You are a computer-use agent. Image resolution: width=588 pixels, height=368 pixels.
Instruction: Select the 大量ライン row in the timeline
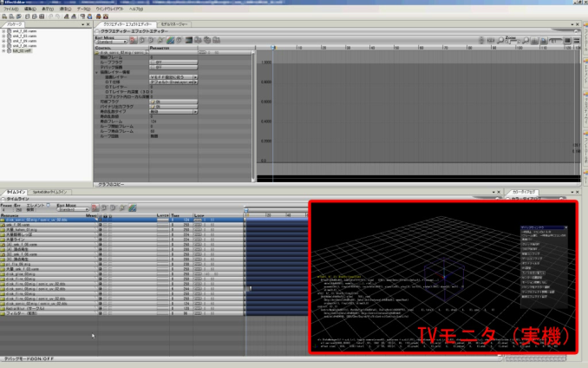[x=19, y=240]
